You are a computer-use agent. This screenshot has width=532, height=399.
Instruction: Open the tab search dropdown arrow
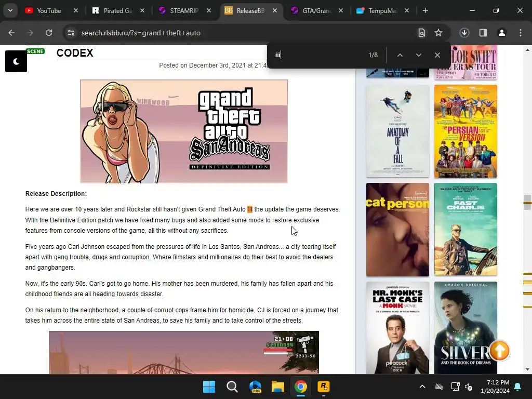(x=10, y=10)
